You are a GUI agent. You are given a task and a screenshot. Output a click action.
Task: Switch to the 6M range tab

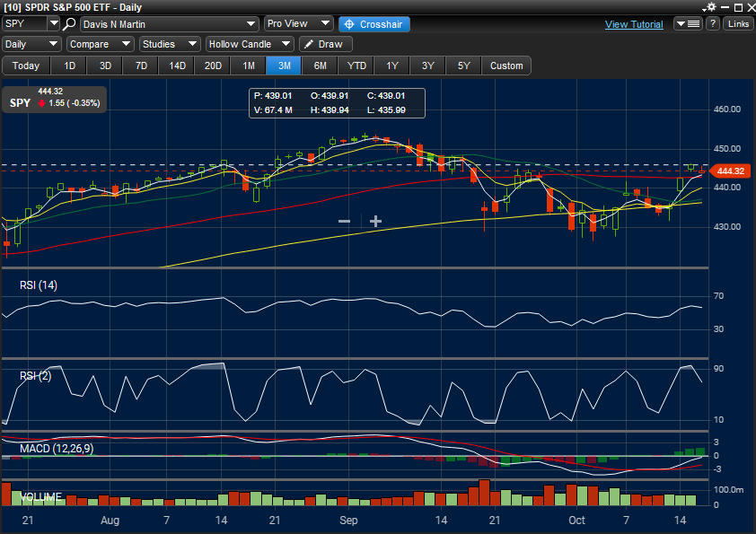pos(321,66)
